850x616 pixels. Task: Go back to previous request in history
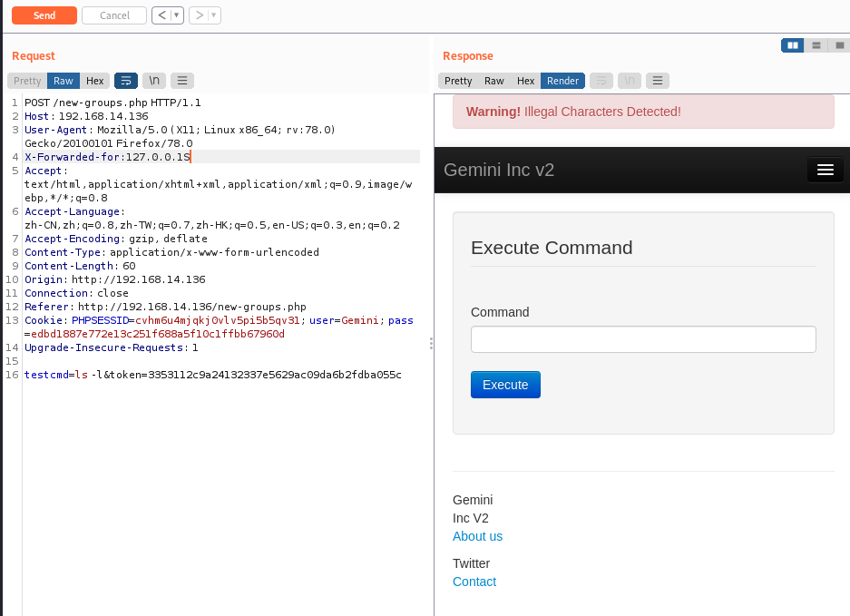161,15
